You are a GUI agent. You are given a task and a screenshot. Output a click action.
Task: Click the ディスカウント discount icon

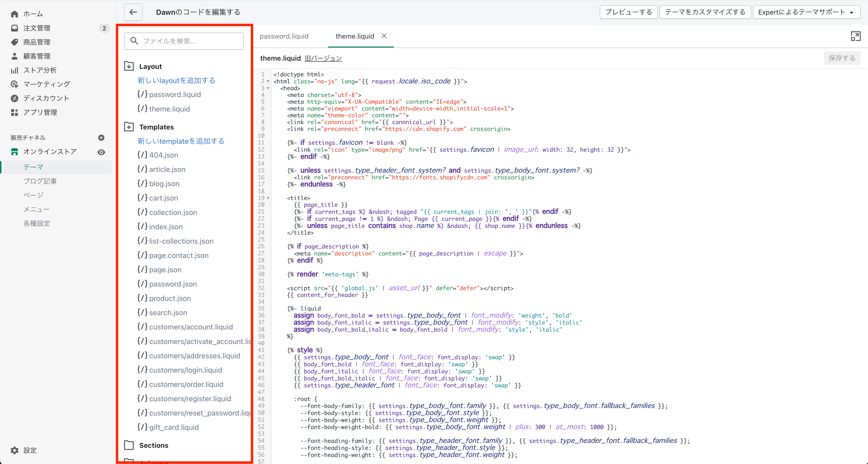coord(15,98)
